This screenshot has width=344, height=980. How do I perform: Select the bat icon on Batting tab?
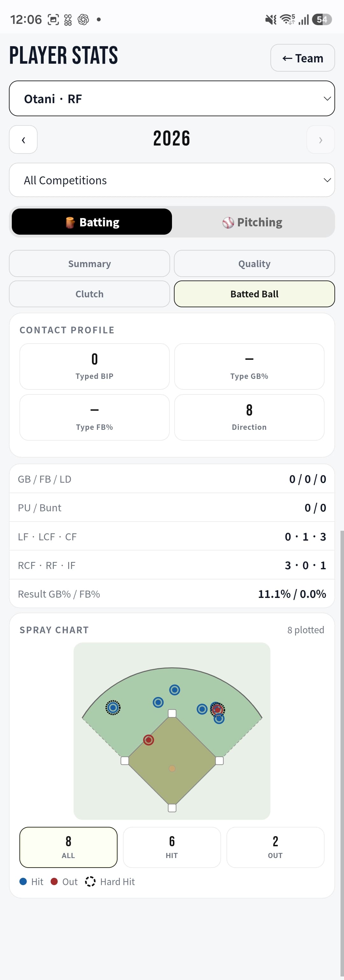pyautogui.click(x=71, y=222)
